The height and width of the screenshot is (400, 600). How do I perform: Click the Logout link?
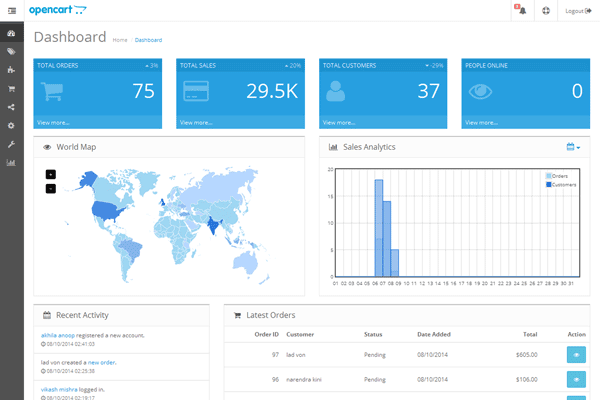[x=578, y=11]
